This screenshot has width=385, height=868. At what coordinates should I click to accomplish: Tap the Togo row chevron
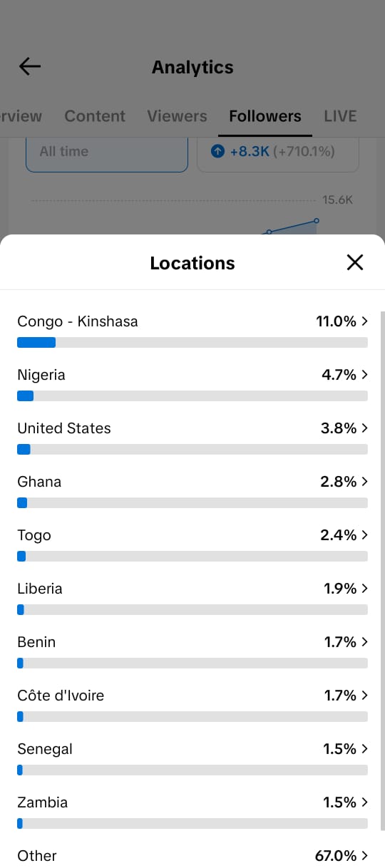point(365,535)
